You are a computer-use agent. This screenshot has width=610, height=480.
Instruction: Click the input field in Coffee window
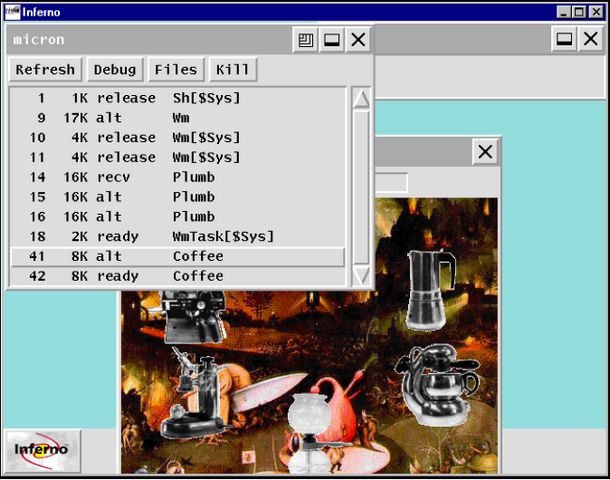392,183
